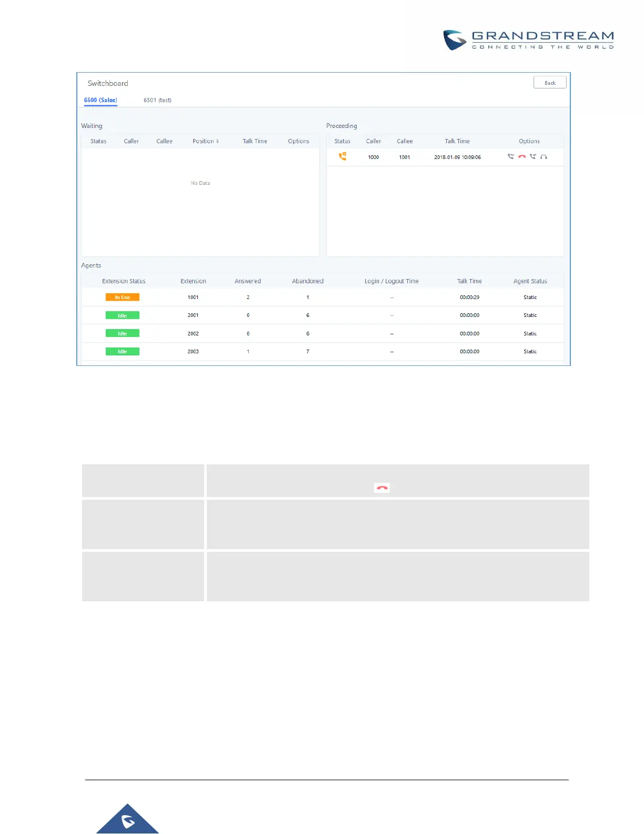Click talk time 2018-01-09 10:09:06

click(457, 157)
